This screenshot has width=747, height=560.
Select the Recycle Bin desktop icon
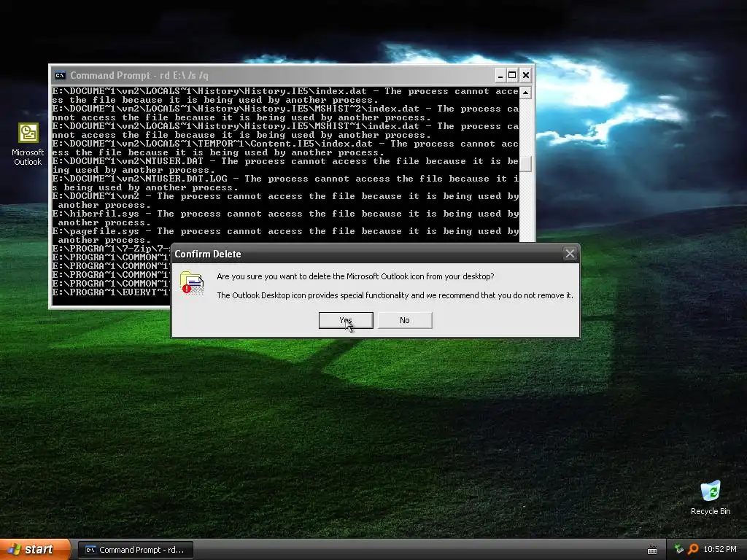711,499
